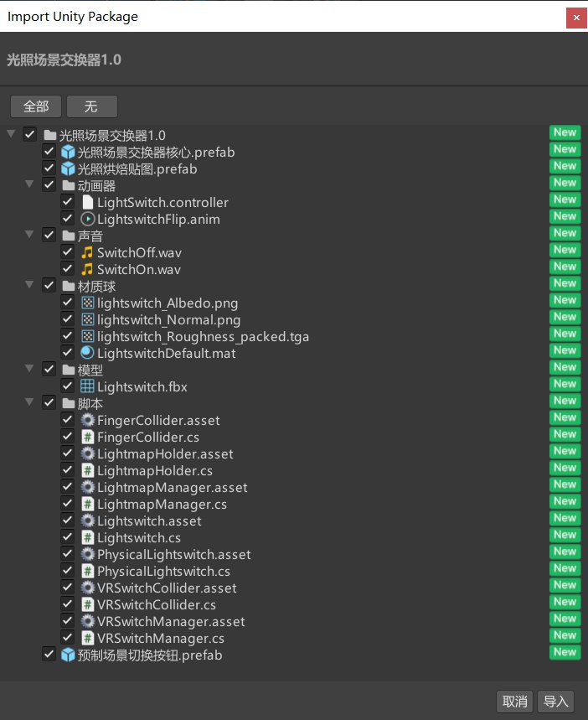Viewport: 588px width, 720px height.
Task: Click the prefab cube icon for 光照烘焙贴图.prefab
Action: (x=68, y=169)
